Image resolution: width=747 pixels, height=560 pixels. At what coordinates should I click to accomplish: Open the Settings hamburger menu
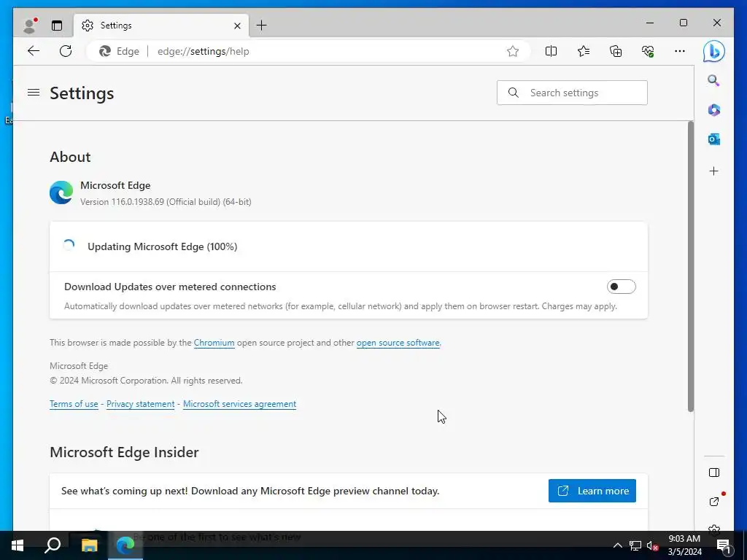coord(34,93)
